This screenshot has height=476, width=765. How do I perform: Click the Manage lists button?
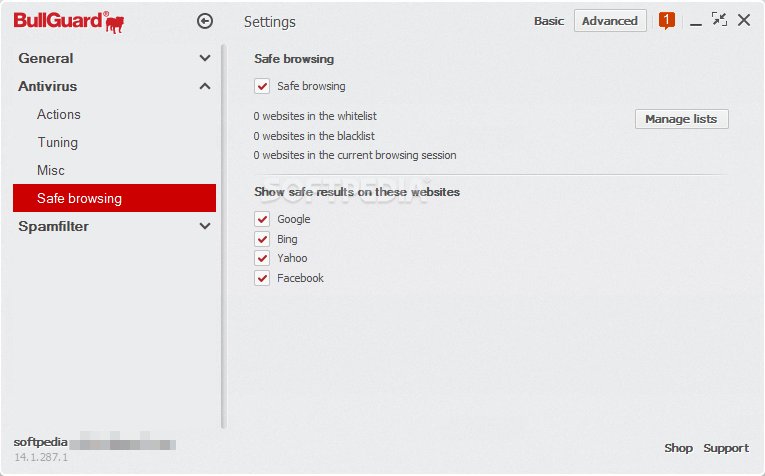[x=682, y=119]
